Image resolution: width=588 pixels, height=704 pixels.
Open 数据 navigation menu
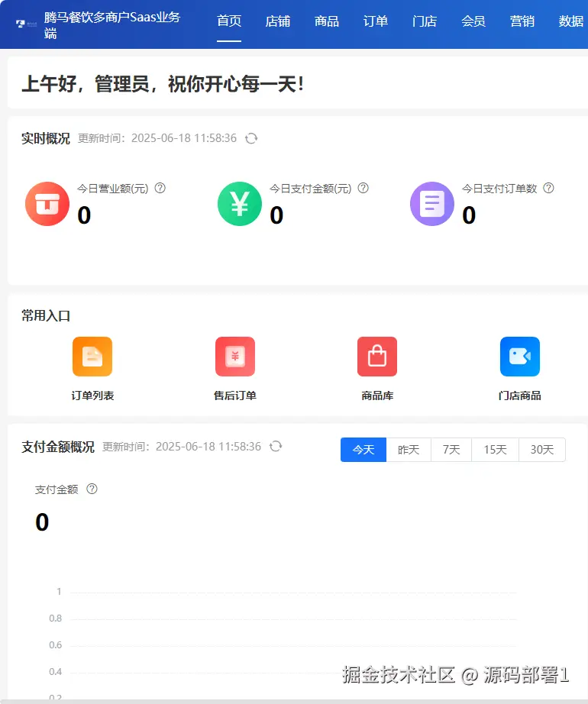571,21
